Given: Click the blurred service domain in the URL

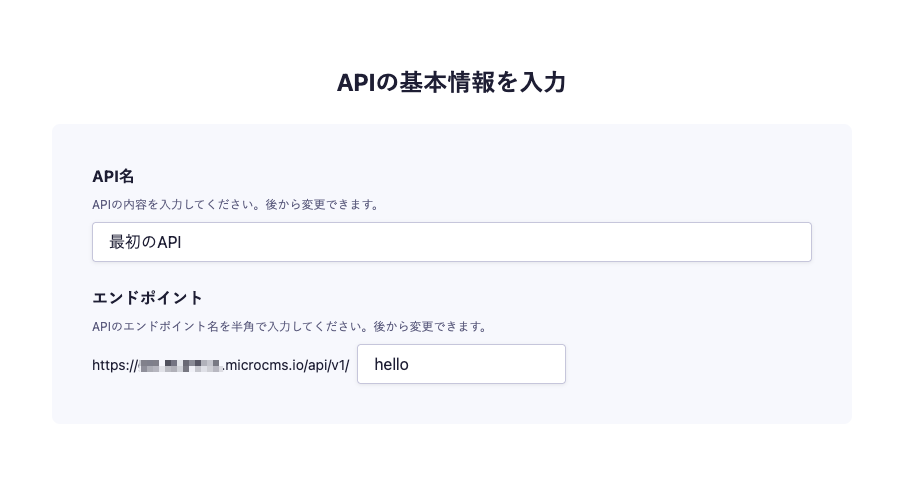Looking at the screenshot, I should pos(180,366).
